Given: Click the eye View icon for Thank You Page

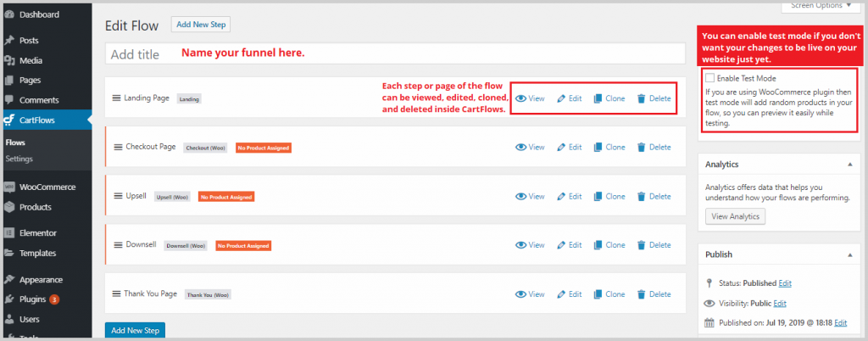Looking at the screenshot, I should [x=520, y=294].
